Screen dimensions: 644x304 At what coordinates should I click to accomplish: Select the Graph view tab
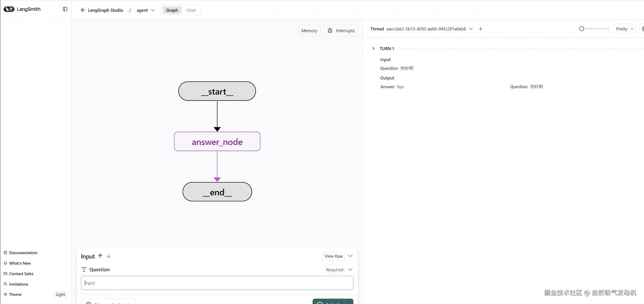tap(172, 10)
